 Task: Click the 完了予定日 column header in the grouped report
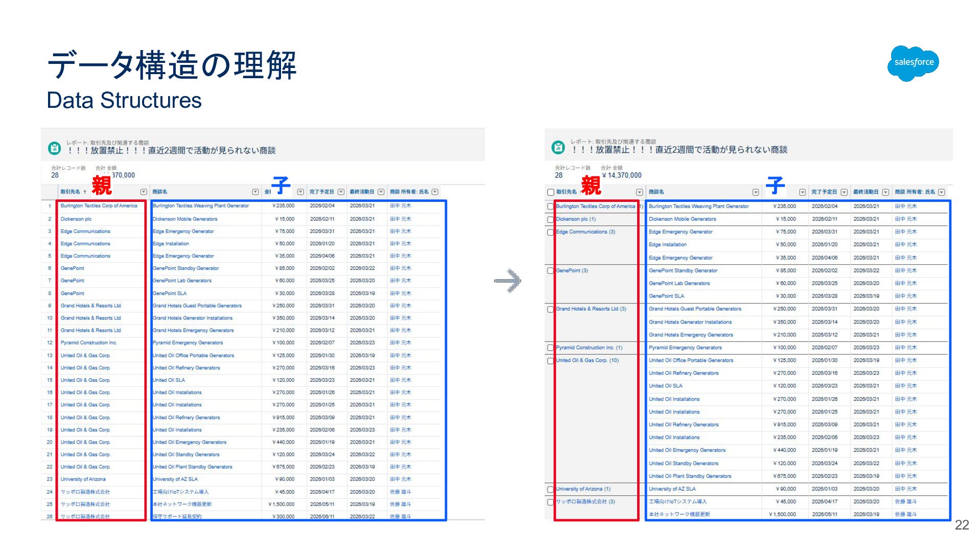pos(824,192)
